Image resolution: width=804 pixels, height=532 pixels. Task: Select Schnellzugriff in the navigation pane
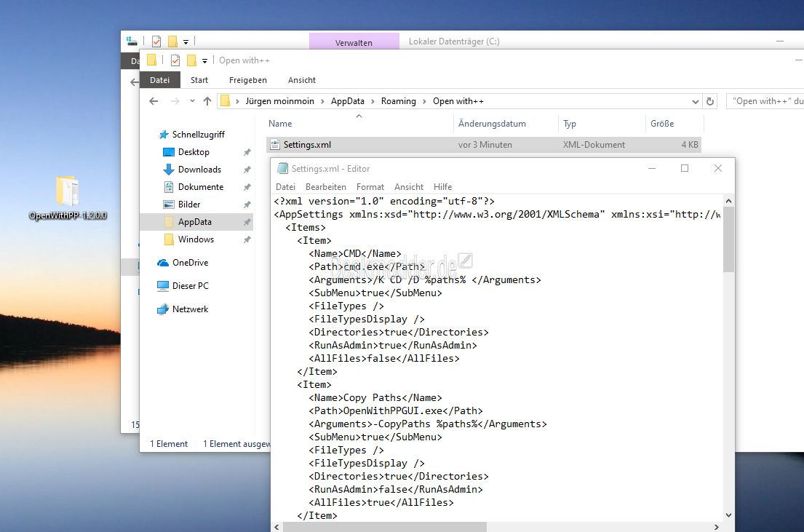198,135
